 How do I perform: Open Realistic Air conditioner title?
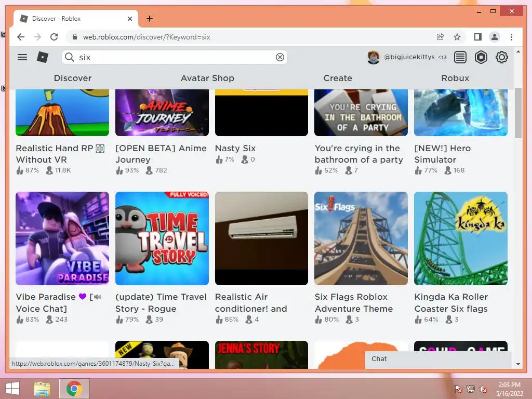tap(251, 303)
